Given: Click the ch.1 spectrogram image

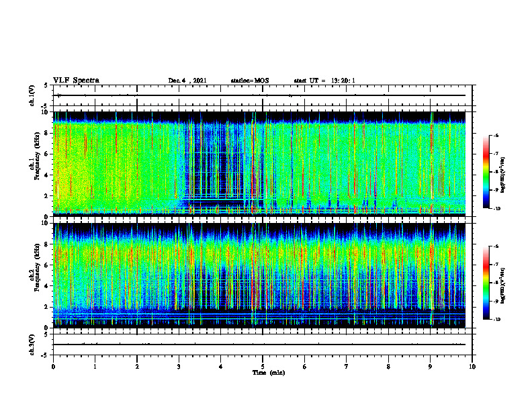Looking at the screenshot, I should click(x=259, y=164).
